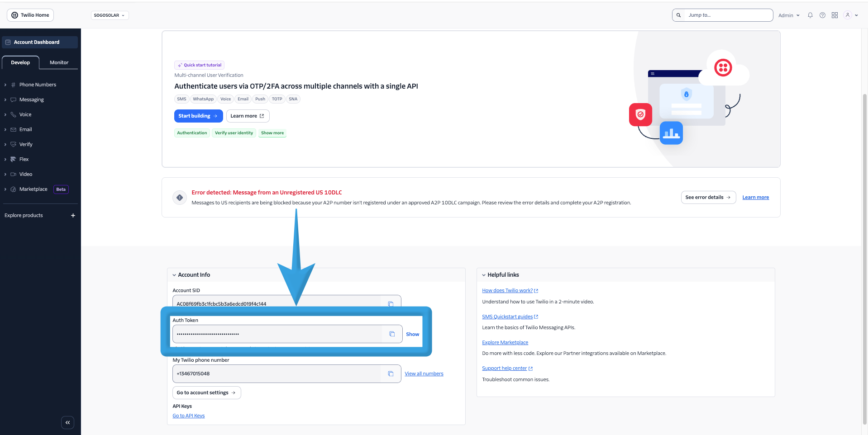
Task: Select Messaging in the sidebar
Action: click(x=32, y=99)
